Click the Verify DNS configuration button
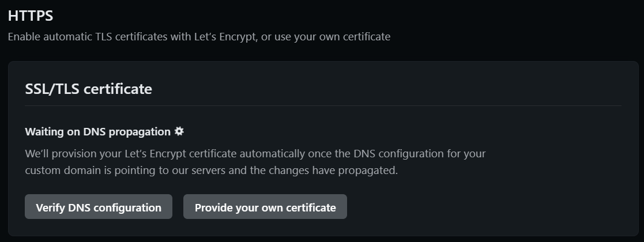 pyautogui.click(x=99, y=207)
